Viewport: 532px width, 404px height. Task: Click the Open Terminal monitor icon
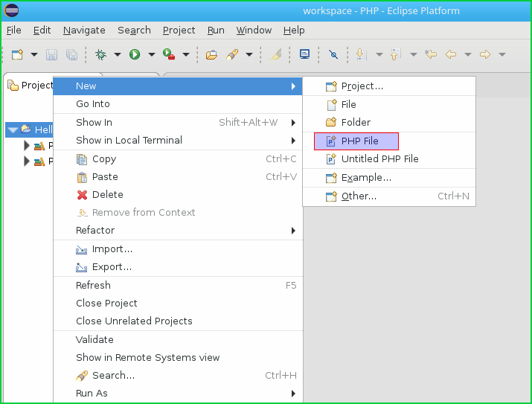click(x=304, y=54)
